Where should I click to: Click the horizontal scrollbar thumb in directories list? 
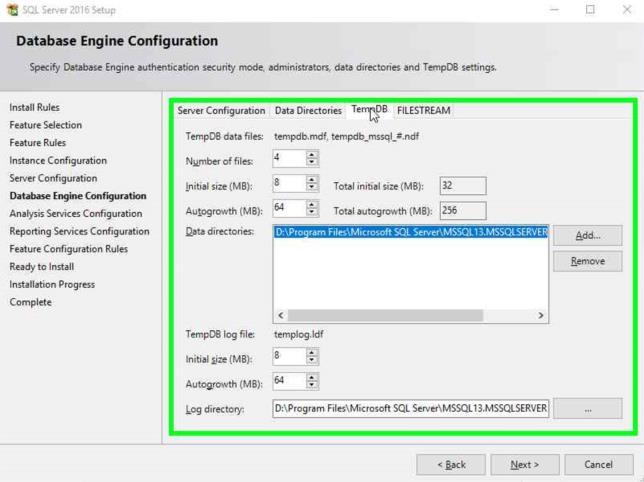click(x=385, y=315)
